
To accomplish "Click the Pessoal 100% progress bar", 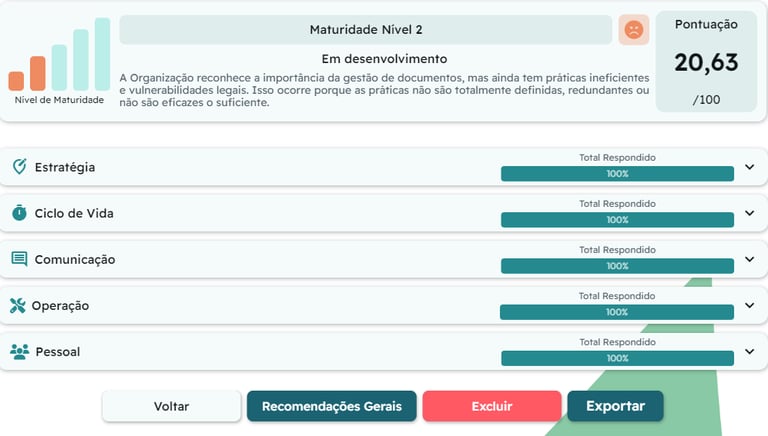I will 617,358.
